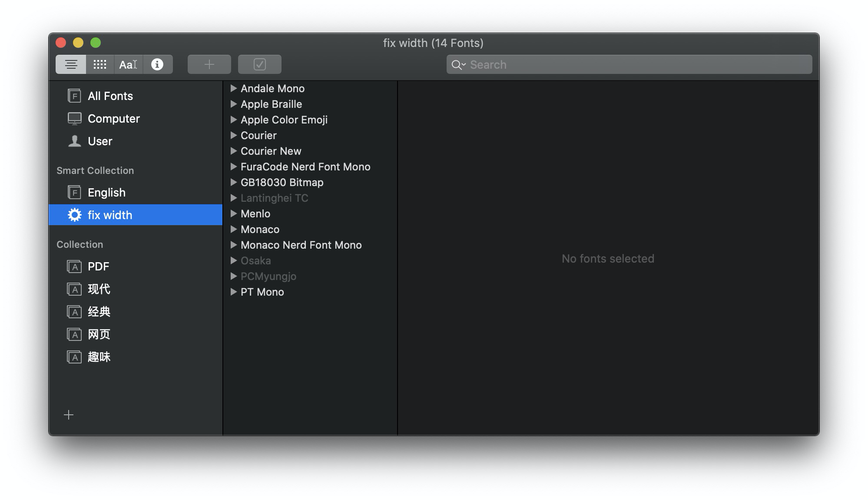Focus the Search field
This screenshot has height=500, width=868.
click(629, 64)
